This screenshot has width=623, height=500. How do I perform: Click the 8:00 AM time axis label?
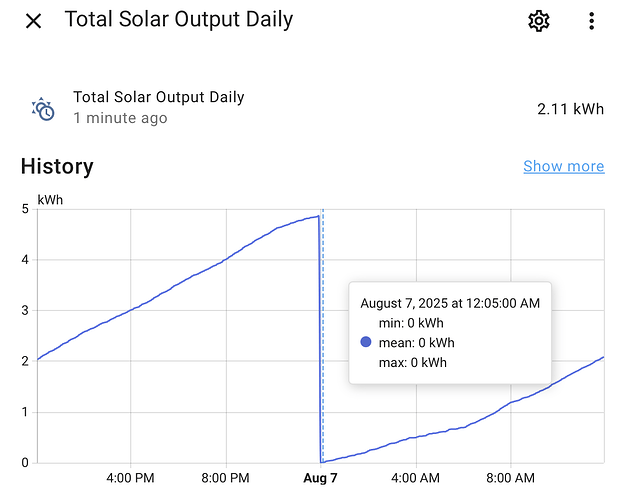coord(511,478)
